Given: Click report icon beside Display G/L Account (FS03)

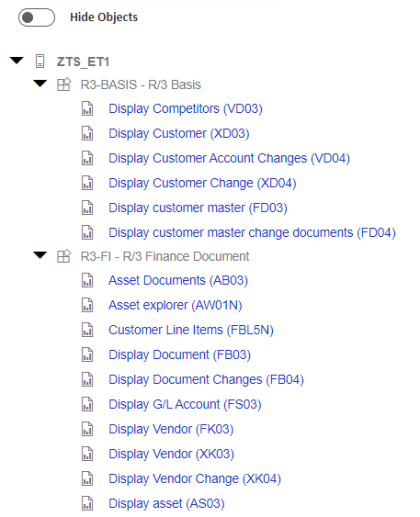Looking at the screenshot, I should tap(87, 404).
